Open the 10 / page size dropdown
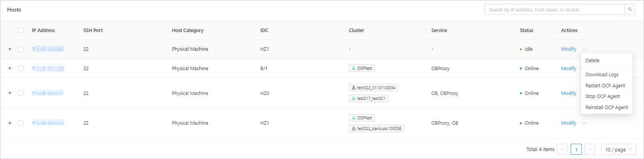644x159 pixels. tap(618, 149)
